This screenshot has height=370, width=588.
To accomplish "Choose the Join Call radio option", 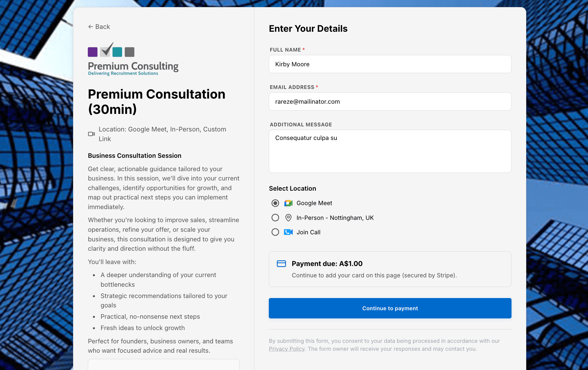I will tap(275, 232).
